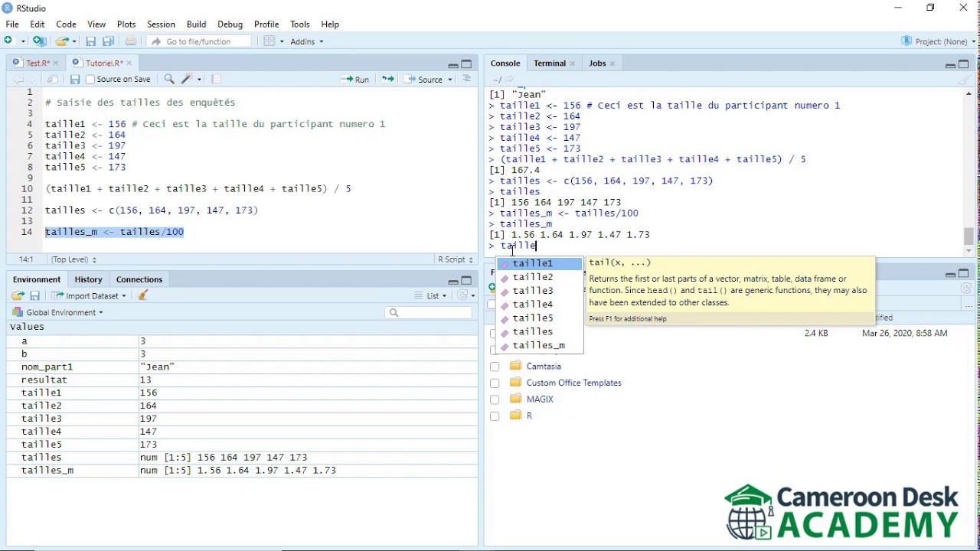This screenshot has height=551, width=980.
Task: Click the editor's save icon beside Source on Save
Action: point(74,80)
